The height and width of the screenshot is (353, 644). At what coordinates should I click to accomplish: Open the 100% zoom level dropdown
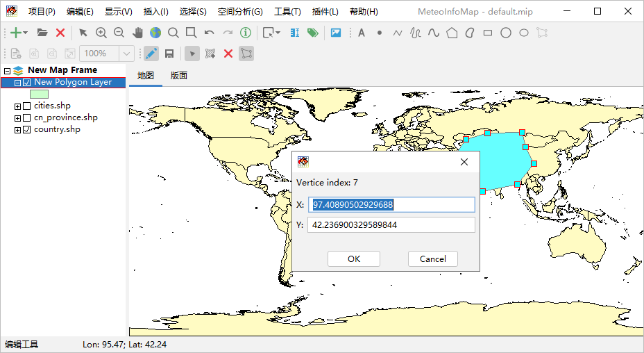(x=127, y=54)
